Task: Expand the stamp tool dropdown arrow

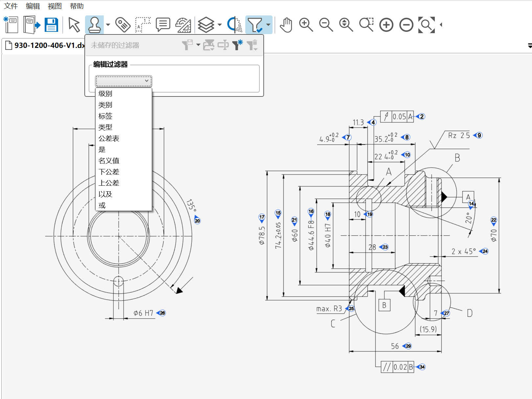Action: pos(108,25)
